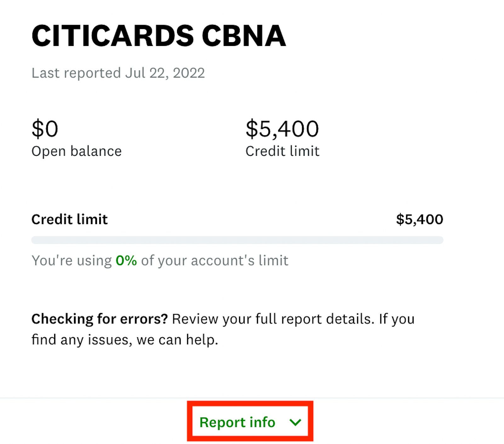
Task: Click the "You're using" text
Action: coord(72,261)
